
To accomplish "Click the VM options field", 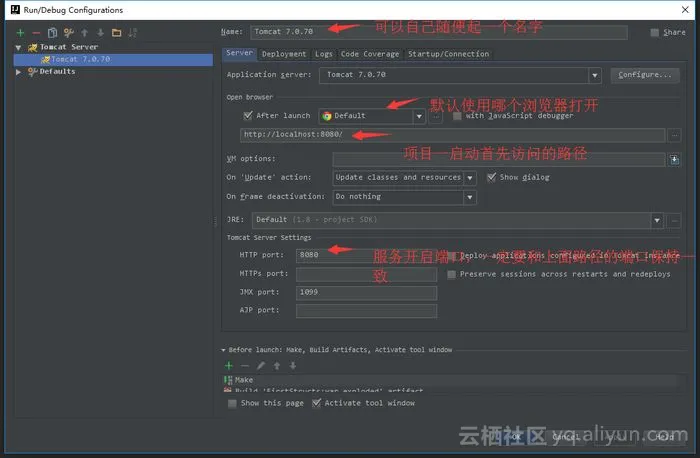I will pos(499,159).
